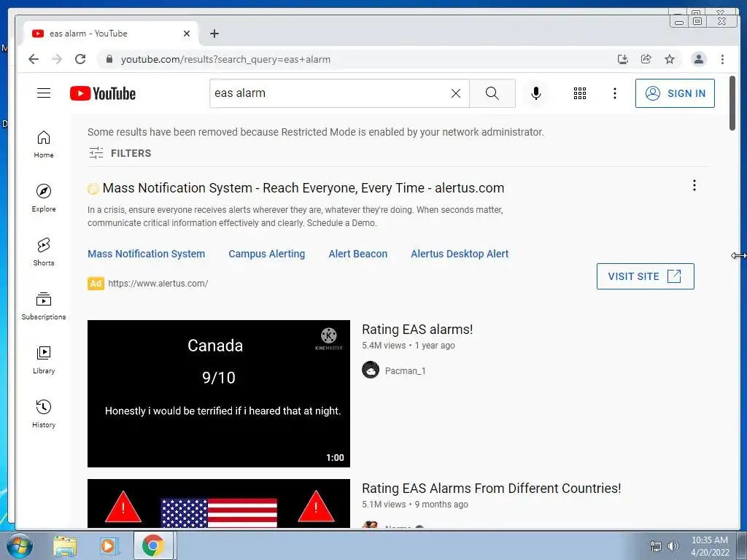
Task: Click the page vertical scrollbar thumb
Action: tap(732, 103)
